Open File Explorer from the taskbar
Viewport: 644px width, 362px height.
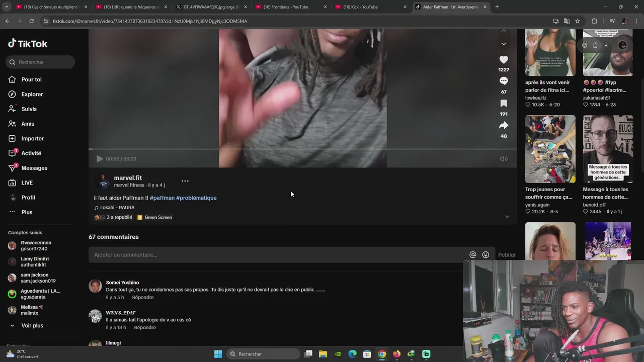[x=323, y=354]
